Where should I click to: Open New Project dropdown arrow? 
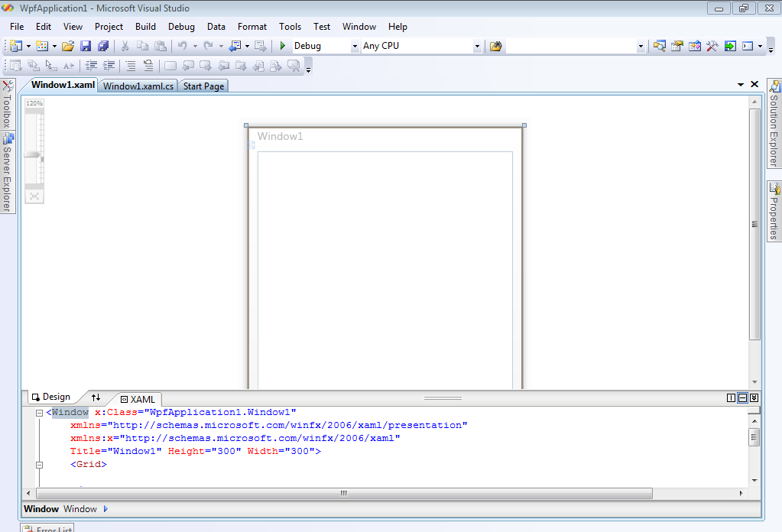28,47
